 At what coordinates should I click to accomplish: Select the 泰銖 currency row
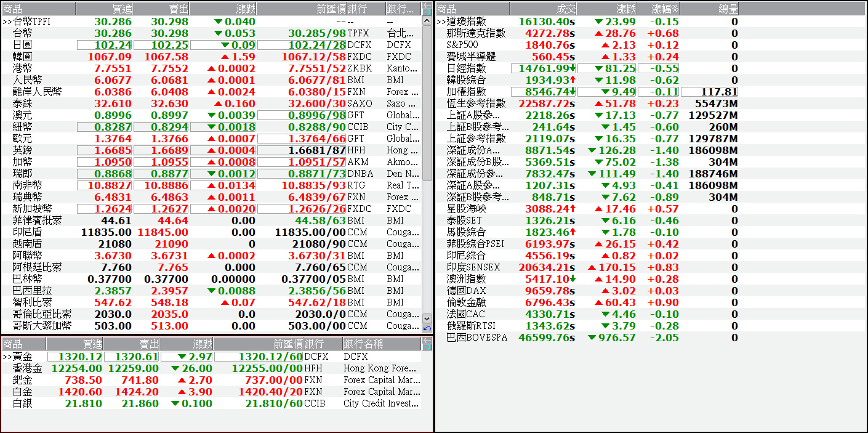(212, 103)
